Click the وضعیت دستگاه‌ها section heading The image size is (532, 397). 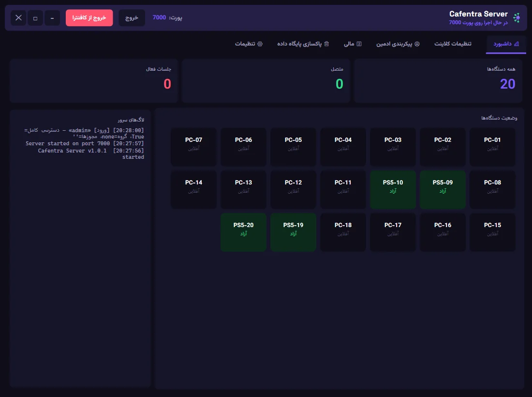pos(499,118)
